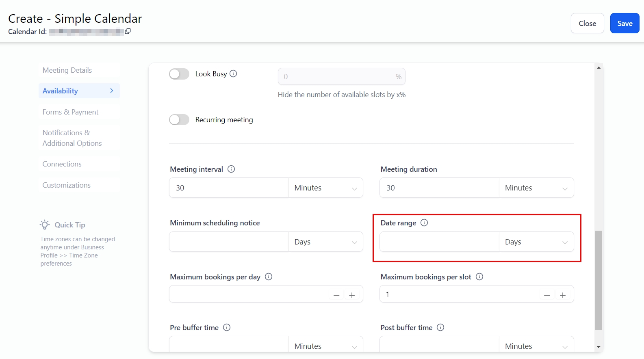Screen dimensions: 644x359
Task: Expand the Minimum scheduling notice unit dropdown
Action: [325, 242]
